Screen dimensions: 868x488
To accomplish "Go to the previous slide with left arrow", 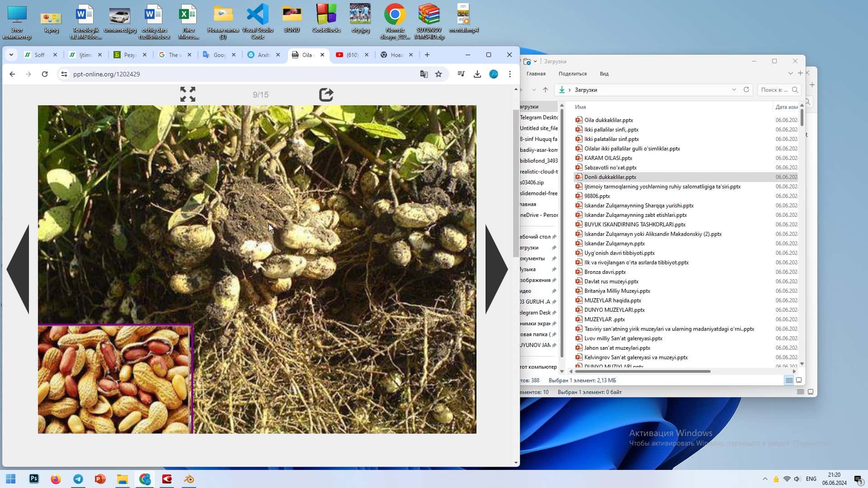I will 18,269.
